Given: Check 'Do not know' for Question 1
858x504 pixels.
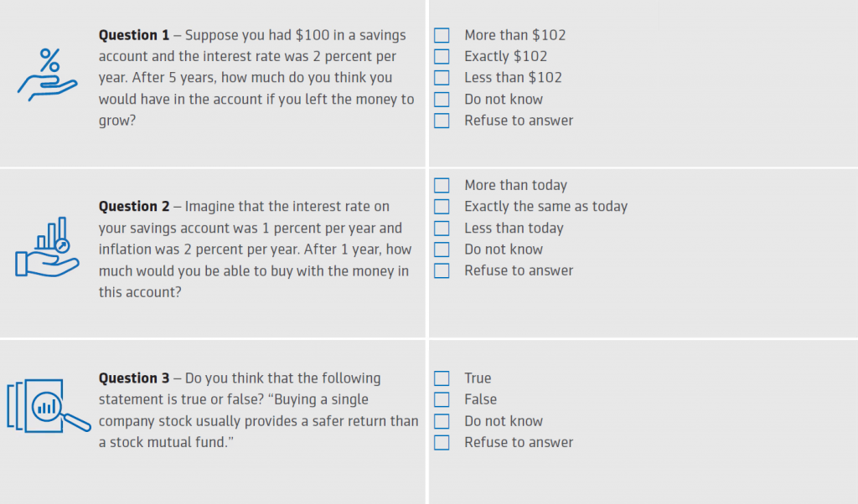Looking at the screenshot, I should point(442,100).
